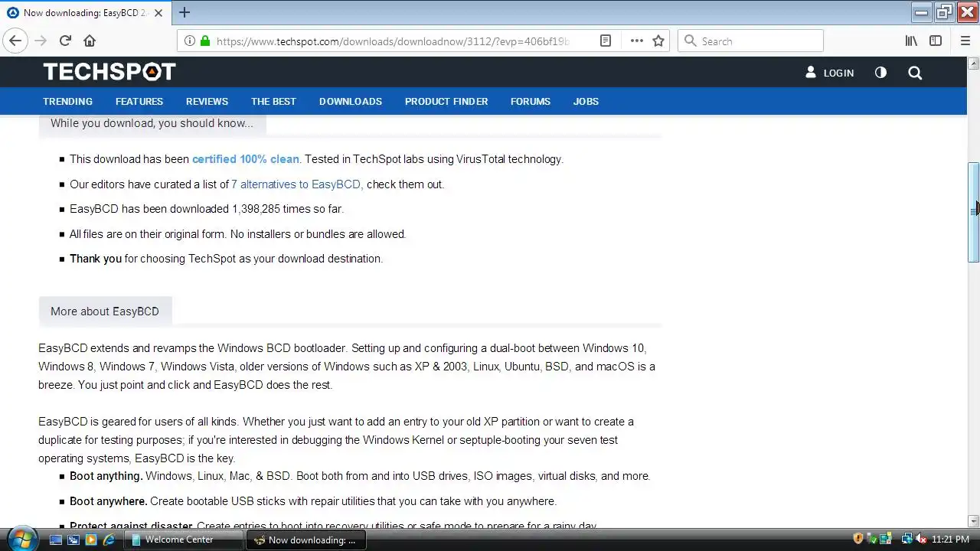Toggle the dark/light theme icon
This screenshot has width=980, height=551.
(880, 73)
